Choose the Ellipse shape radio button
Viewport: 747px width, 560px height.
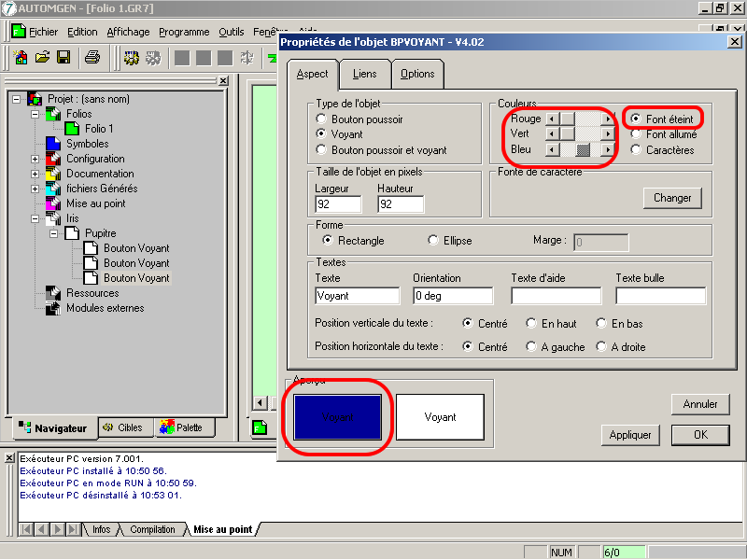433,240
